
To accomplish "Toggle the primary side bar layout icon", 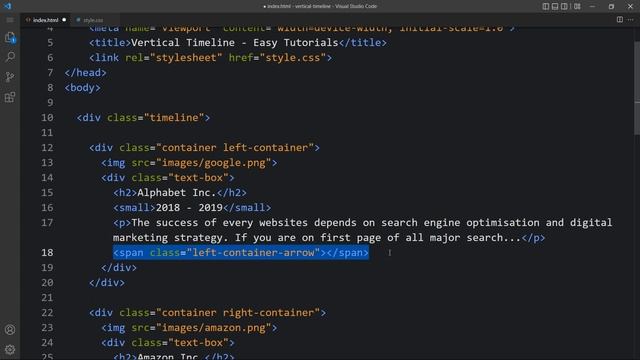I will point(546,6).
